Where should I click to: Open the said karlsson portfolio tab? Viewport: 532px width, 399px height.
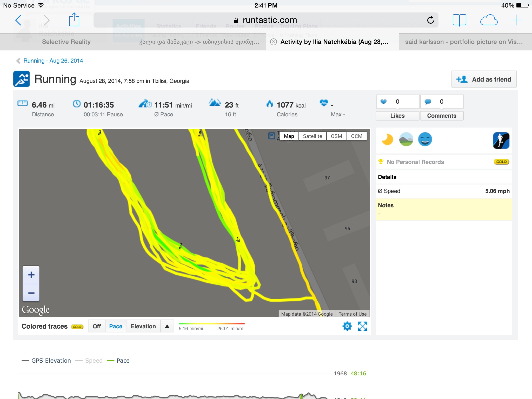click(x=464, y=42)
